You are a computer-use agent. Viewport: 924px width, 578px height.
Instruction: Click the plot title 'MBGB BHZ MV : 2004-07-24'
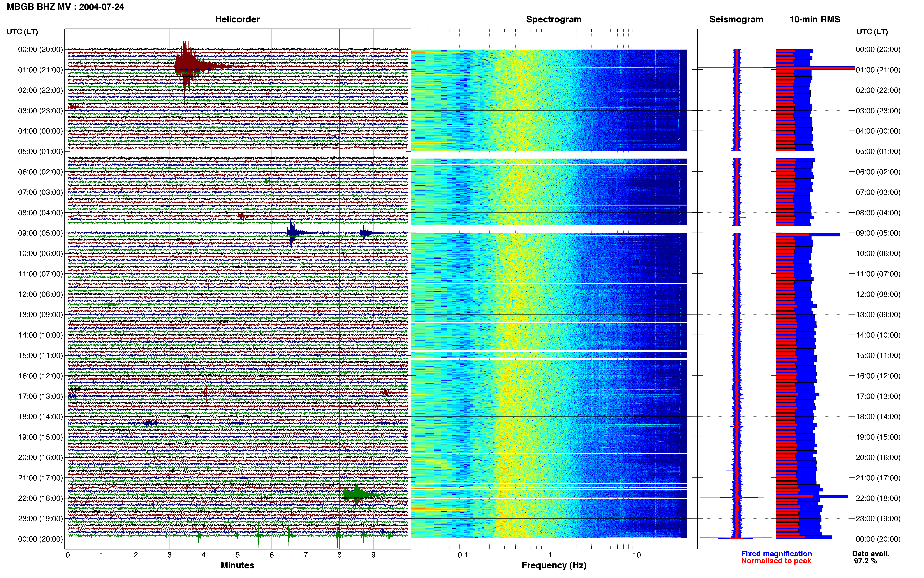[x=65, y=6]
